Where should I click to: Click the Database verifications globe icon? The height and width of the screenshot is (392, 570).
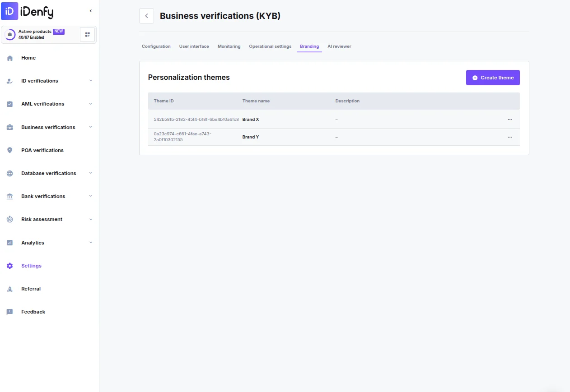tap(10, 173)
